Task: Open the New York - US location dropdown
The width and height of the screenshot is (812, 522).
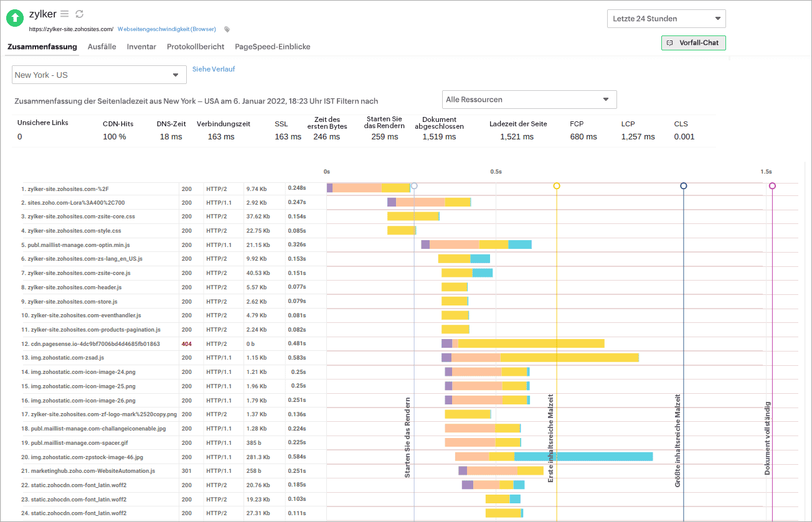Action: tap(98, 74)
